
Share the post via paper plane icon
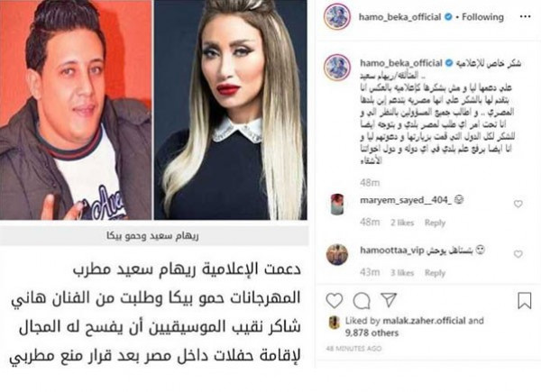click(x=389, y=300)
